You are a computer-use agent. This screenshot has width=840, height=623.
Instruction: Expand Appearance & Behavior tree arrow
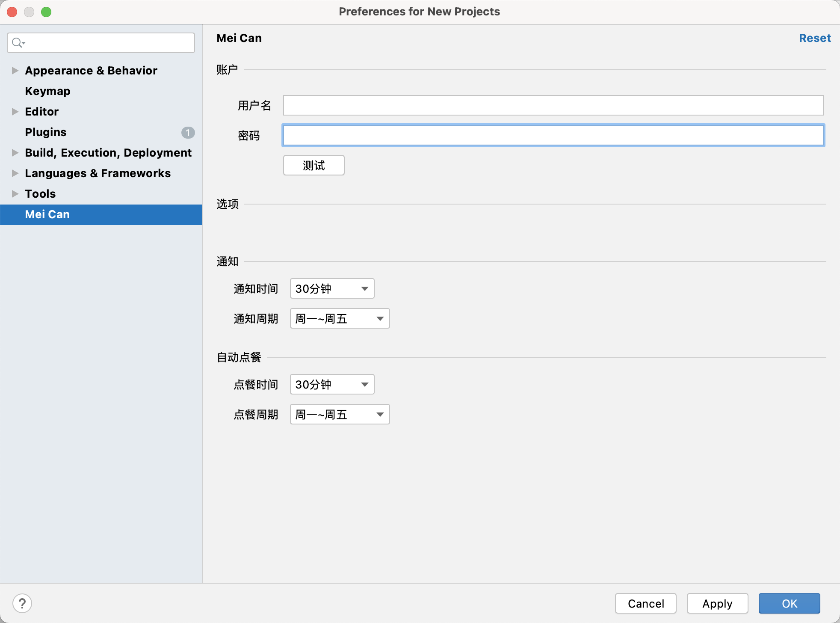[15, 71]
